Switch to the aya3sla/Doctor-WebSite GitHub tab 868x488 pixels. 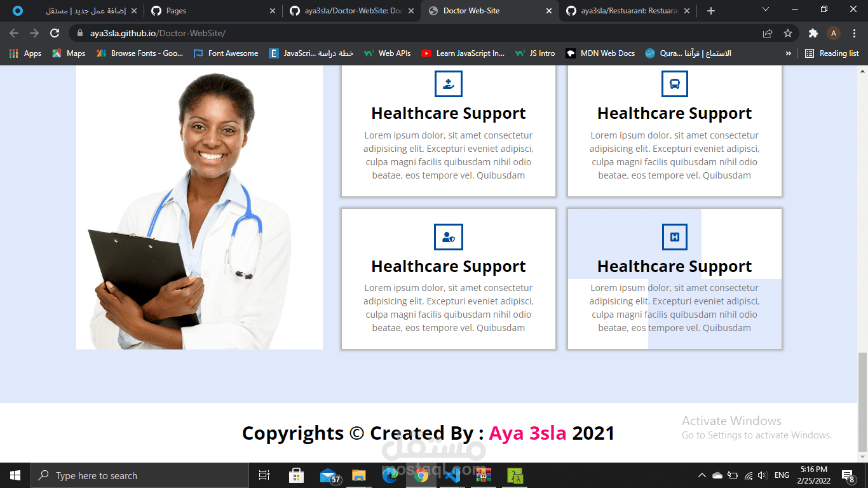351,11
